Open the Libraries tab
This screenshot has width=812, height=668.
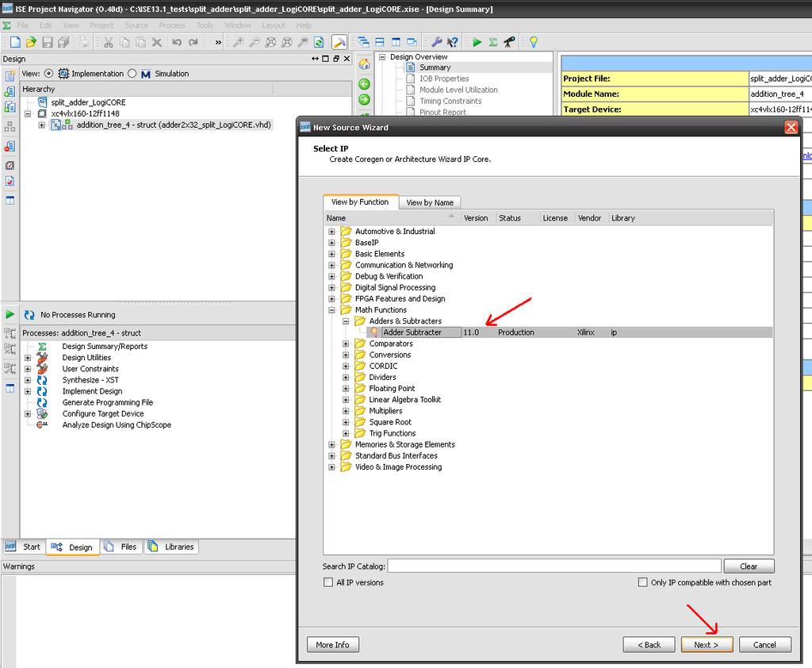(171, 547)
